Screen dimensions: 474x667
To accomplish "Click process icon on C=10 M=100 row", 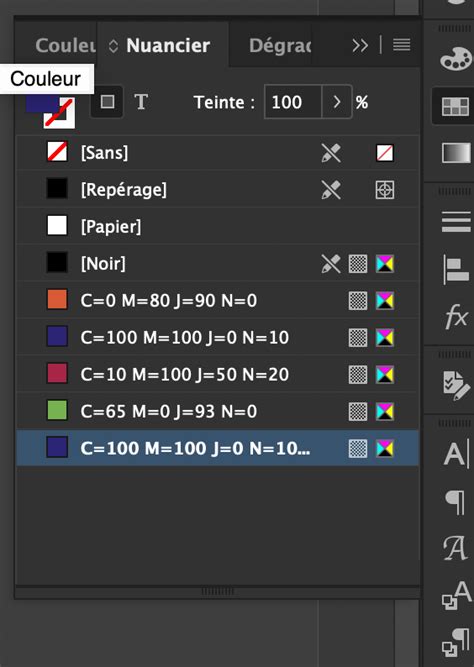I will coord(358,375).
